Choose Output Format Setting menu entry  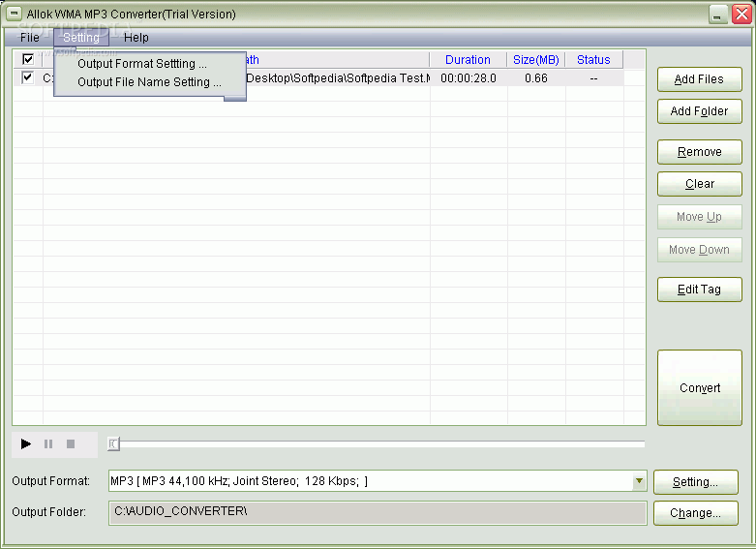click(142, 64)
